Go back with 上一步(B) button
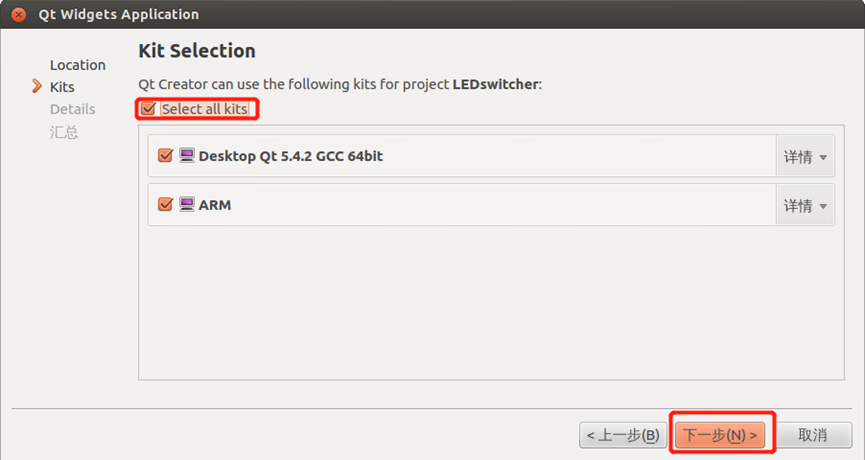 (622, 435)
